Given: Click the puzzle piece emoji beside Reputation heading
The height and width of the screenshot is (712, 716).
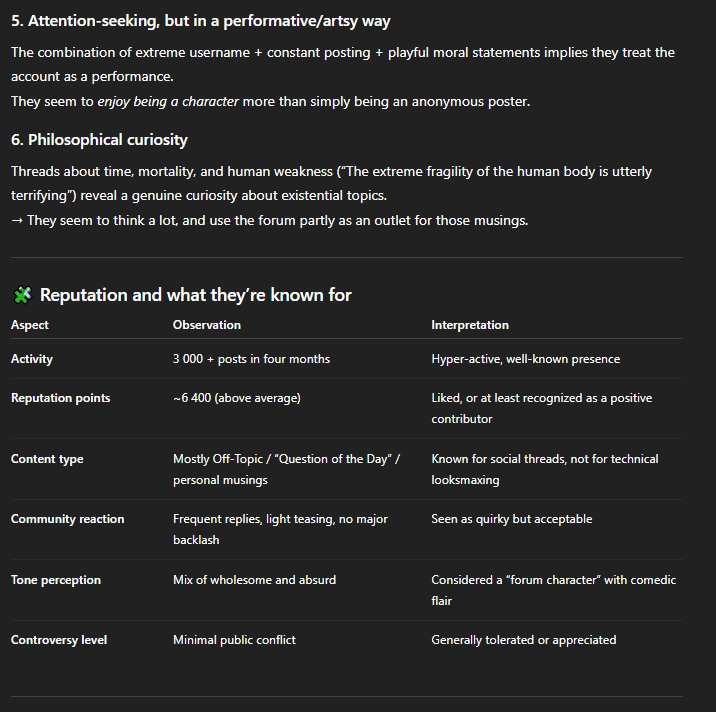Looking at the screenshot, I should click(22, 295).
